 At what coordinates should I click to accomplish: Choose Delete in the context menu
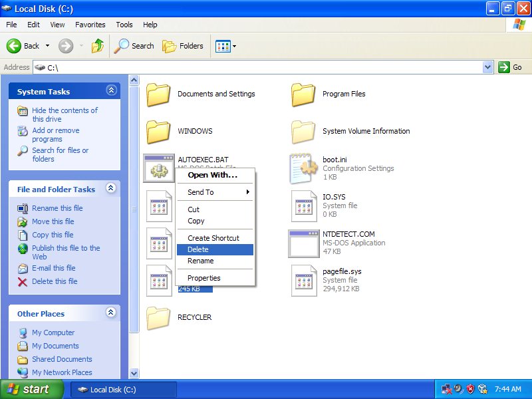pos(215,249)
